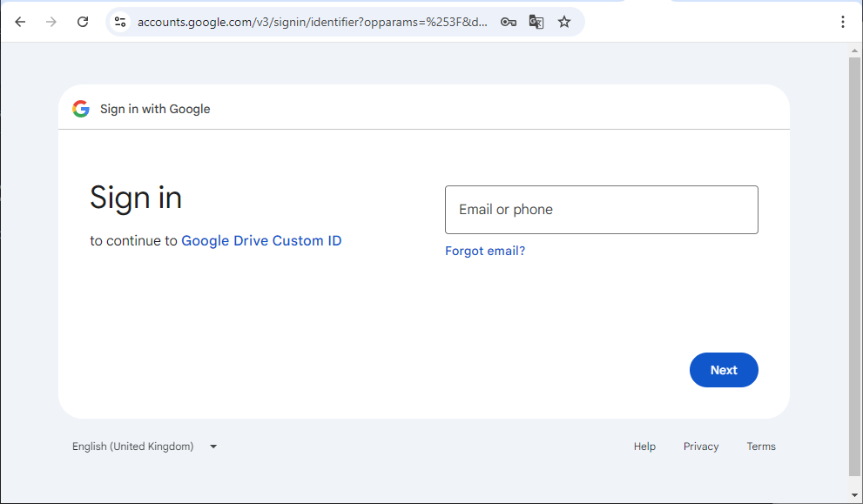The width and height of the screenshot is (863, 504).
Task: Bookmark this page with the star icon
Action: click(564, 22)
